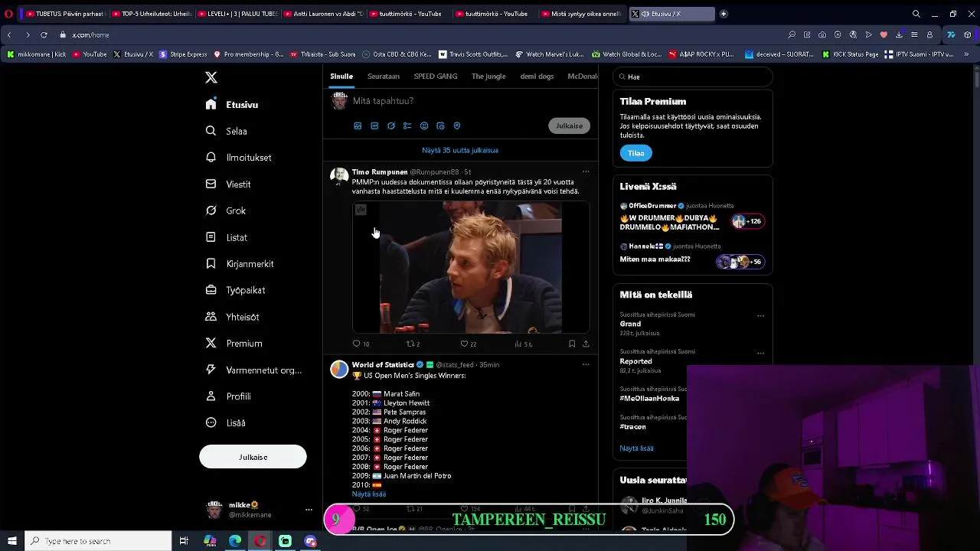The image size is (980, 551).
Task: Open the mikkomane | Kick bookmark
Action: [38, 54]
